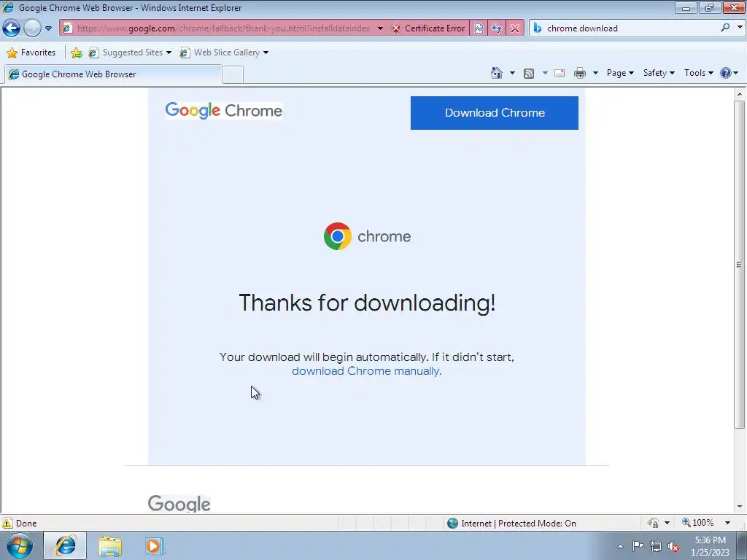Screen dimensions: 747x560
Task: Expand the Feeds dropdown arrow
Action: (544, 73)
